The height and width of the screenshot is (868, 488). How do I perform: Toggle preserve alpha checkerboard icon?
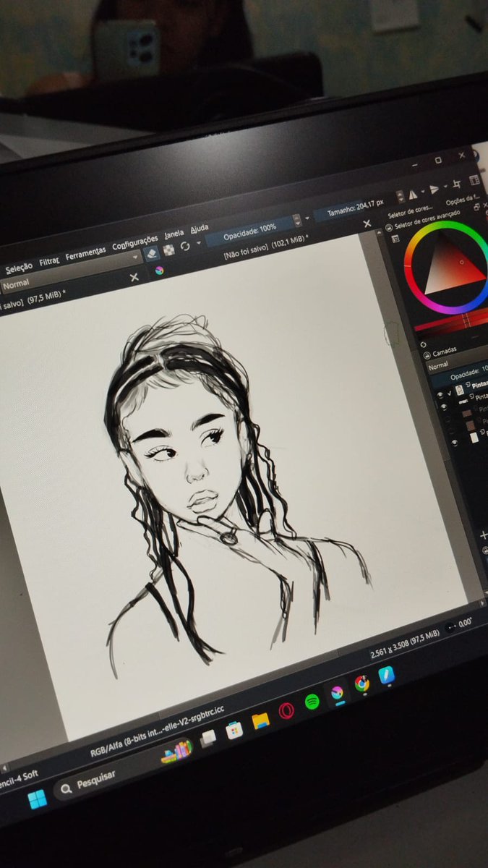pyautogui.click(x=168, y=250)
